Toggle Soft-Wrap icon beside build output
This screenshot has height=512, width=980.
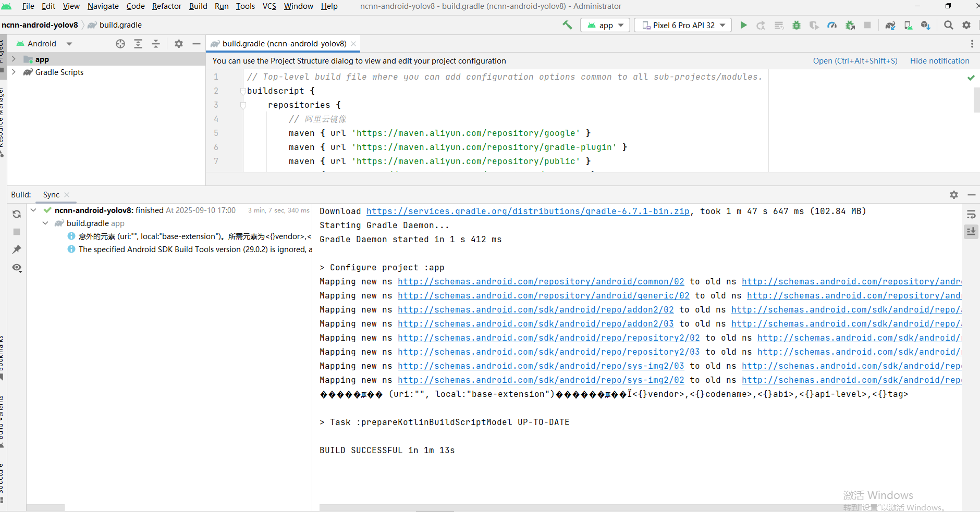tap(971, 214)
